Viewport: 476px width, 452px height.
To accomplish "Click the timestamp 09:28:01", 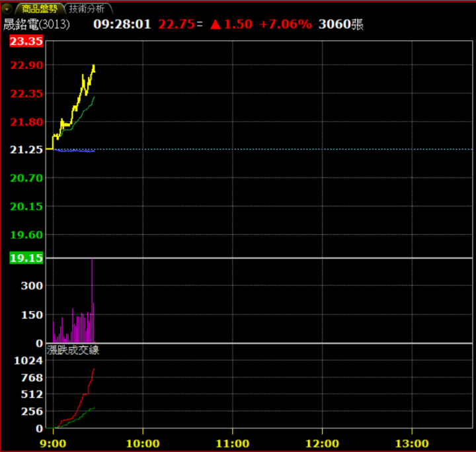I will [122, 24].
